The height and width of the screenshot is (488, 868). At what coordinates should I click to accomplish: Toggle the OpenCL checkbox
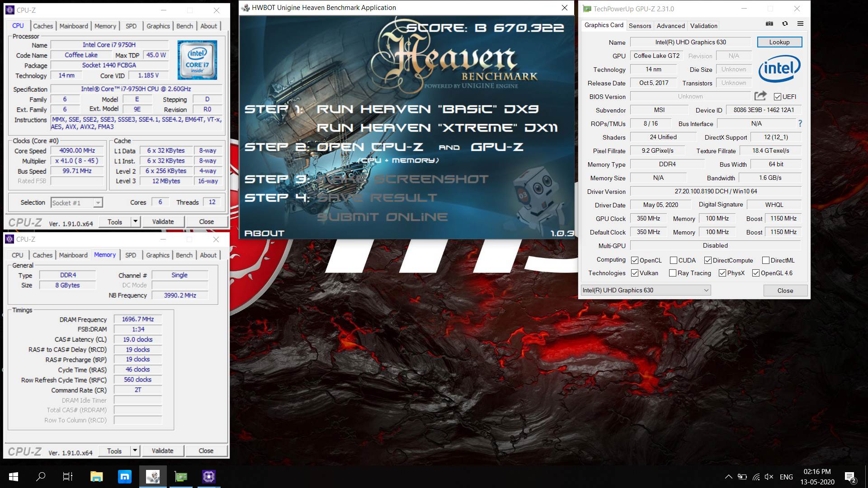pyautogui.click(x=634, y=260)
